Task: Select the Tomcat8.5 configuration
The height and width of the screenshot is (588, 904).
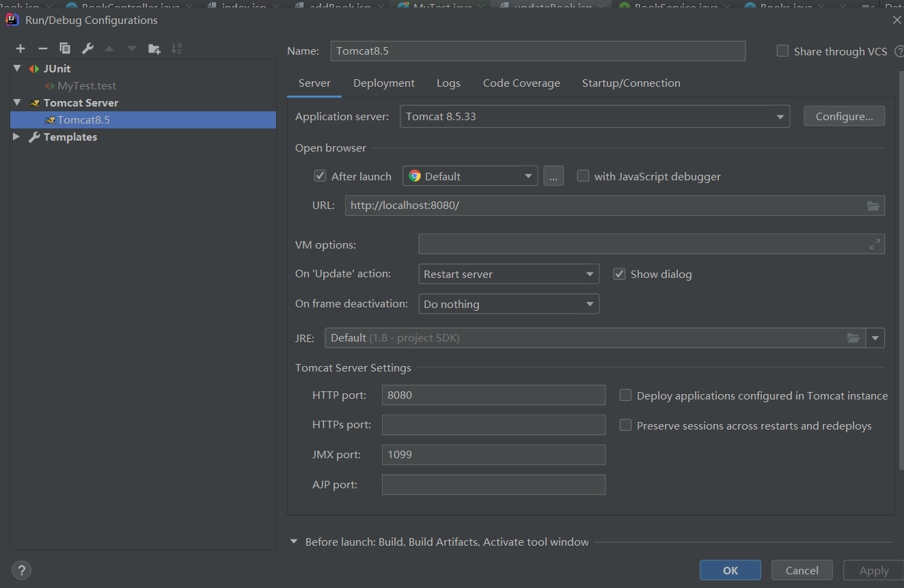Action: [143, 120]
